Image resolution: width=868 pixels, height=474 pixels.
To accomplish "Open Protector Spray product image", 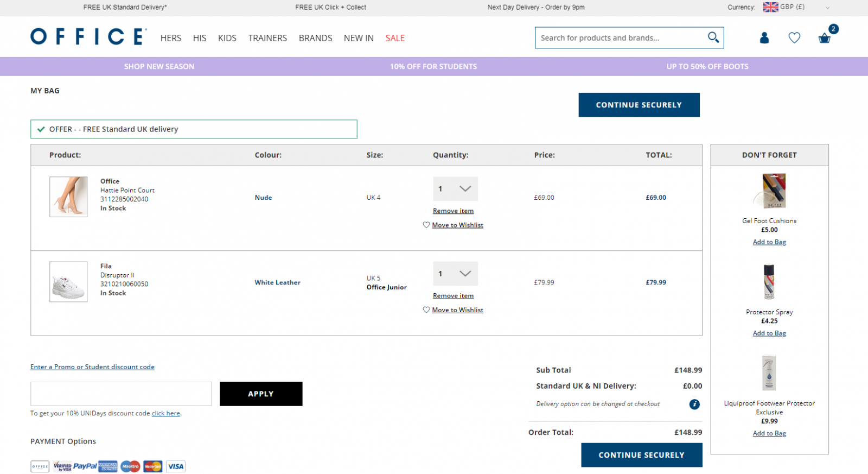I will (769, 282).
